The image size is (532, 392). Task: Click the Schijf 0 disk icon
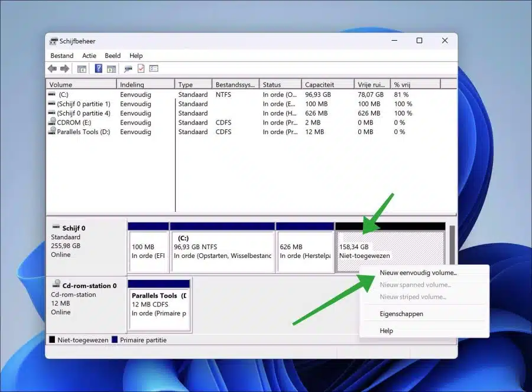pyautogui.click(x=56, y=227)
